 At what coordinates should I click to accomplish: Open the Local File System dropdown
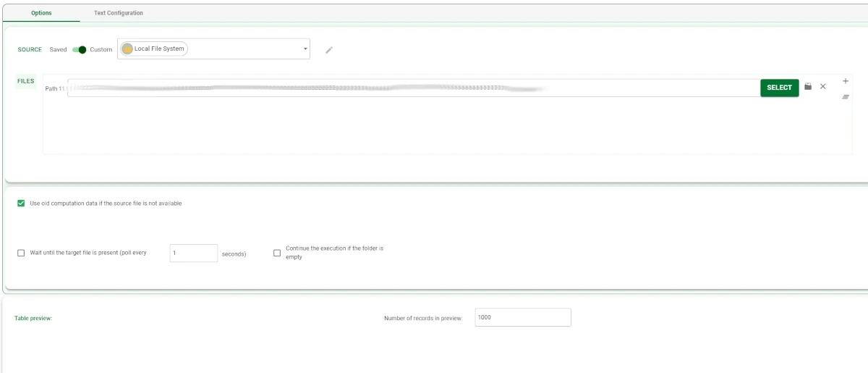click(x=213, y=49)
